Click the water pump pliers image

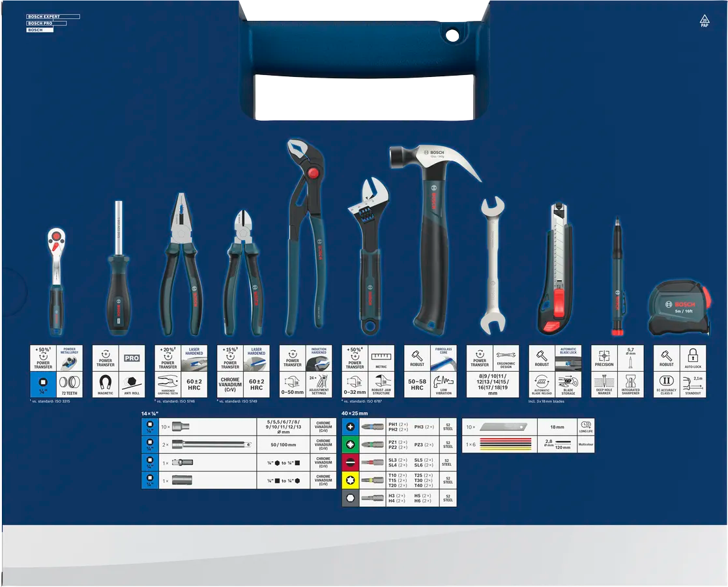(304, 237)
